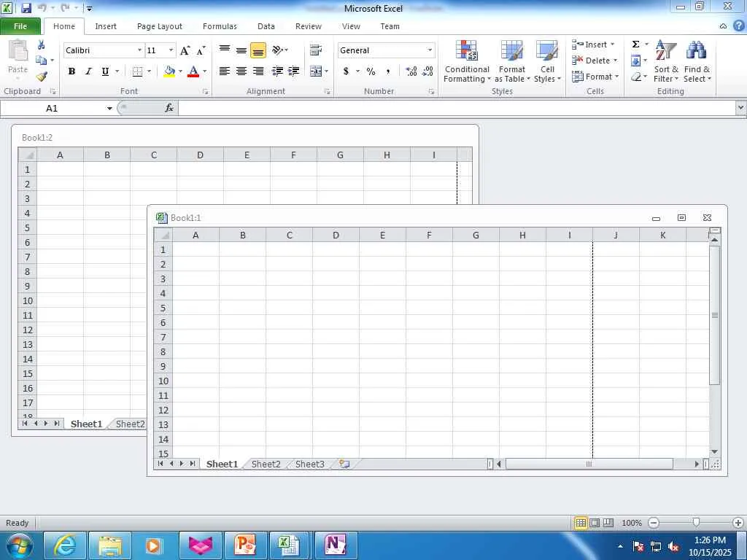Expand the Name Box dropdown arrow

point(109,108)
